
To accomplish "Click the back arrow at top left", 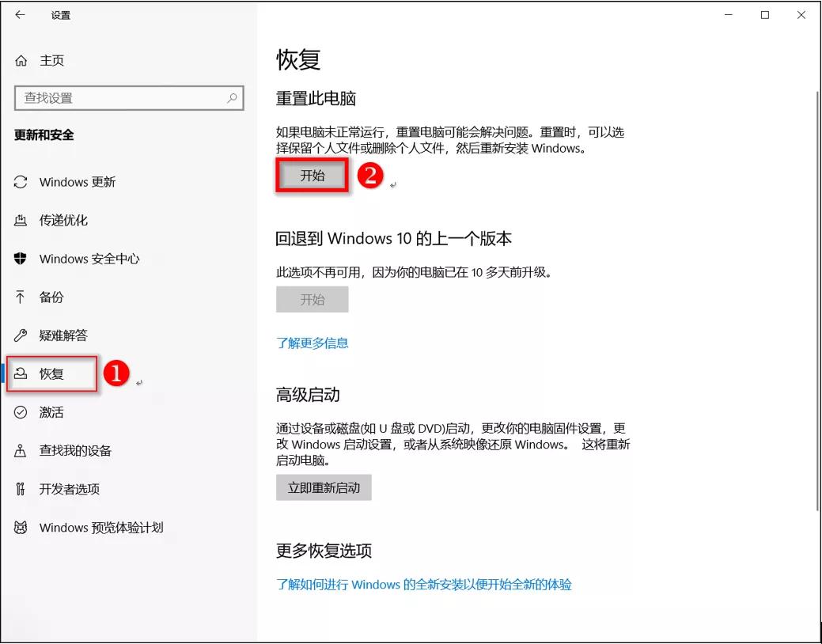I will pyautogui.click(x=19, y=14).
